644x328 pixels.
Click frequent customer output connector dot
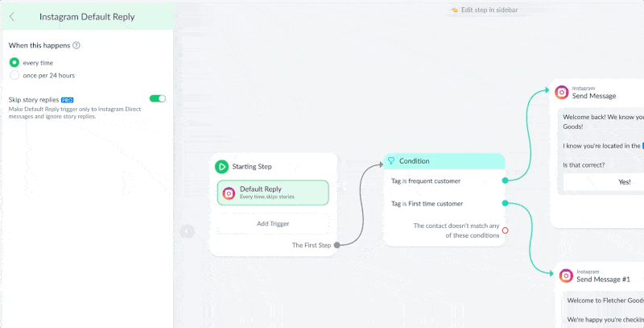tap(506, 181)
